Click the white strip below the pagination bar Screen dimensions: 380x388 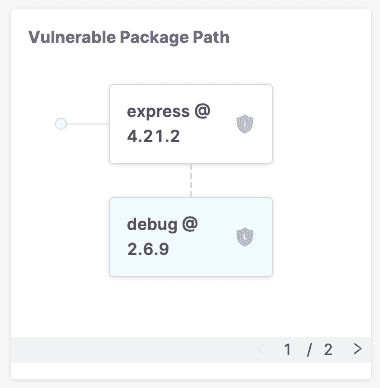coord(191,371)
